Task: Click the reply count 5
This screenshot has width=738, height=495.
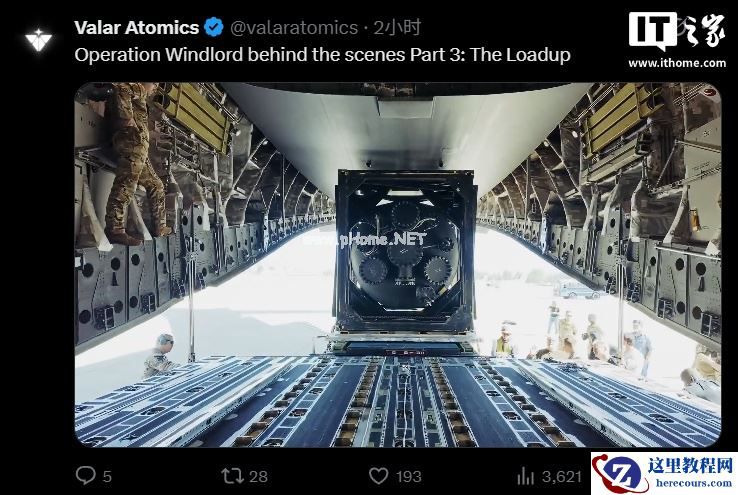Action: 107,477
